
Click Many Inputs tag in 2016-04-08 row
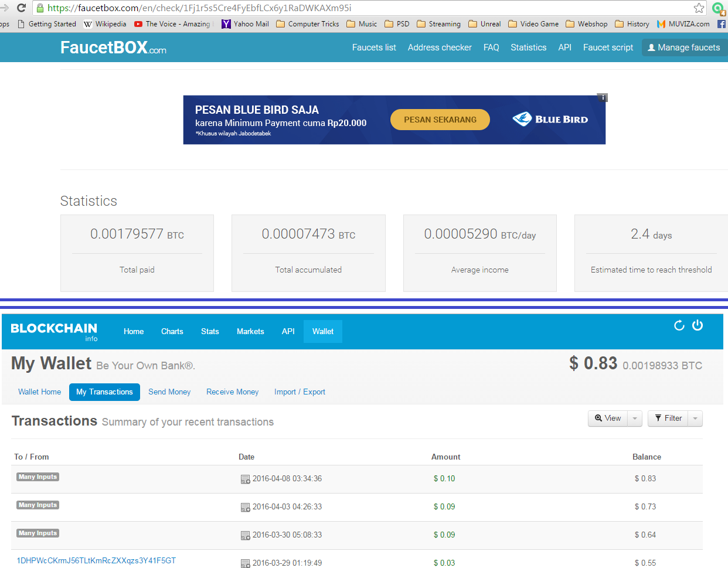point(38,477)
